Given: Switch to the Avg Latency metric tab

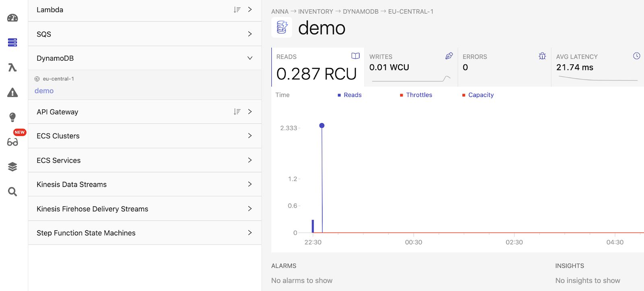Looking at the screenshot, I should (597, 67).
